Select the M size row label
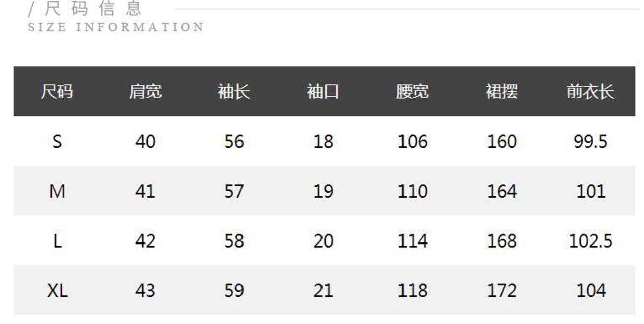Viewport: 644px width, 324px height. click(57, 192)
